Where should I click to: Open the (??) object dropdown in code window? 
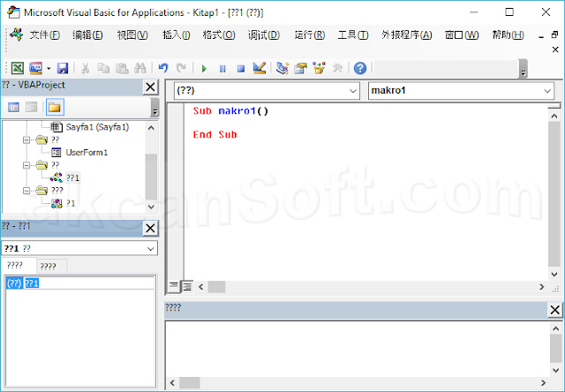pyautogui.click(x=353, y=91)
